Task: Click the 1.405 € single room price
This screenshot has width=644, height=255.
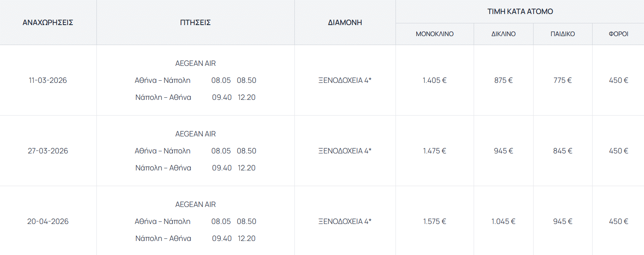Action: (435, 80)
